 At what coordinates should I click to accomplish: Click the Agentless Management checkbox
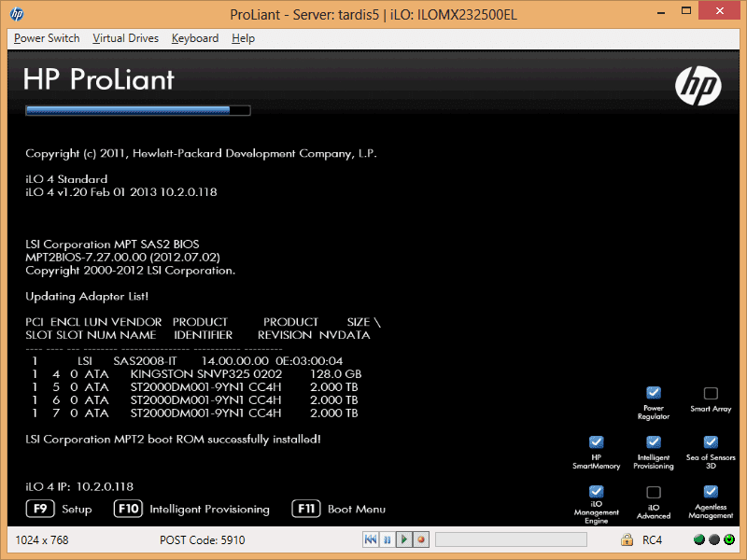point(711,491)
